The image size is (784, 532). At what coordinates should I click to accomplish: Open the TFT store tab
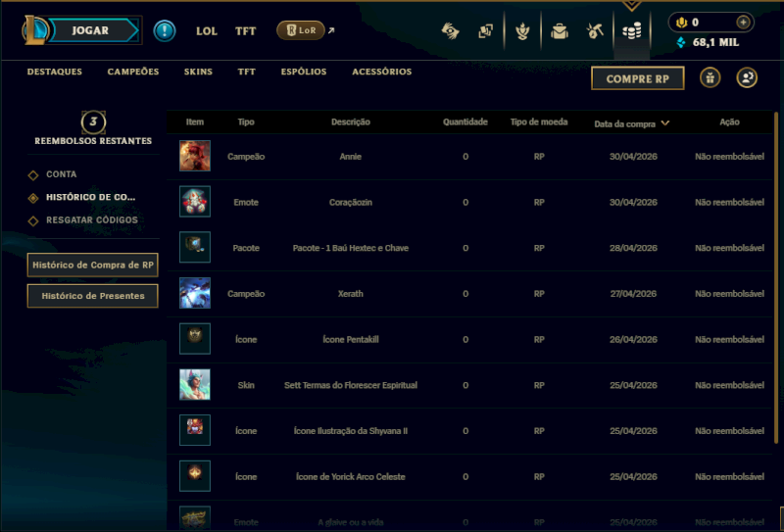tap(247, 72)
